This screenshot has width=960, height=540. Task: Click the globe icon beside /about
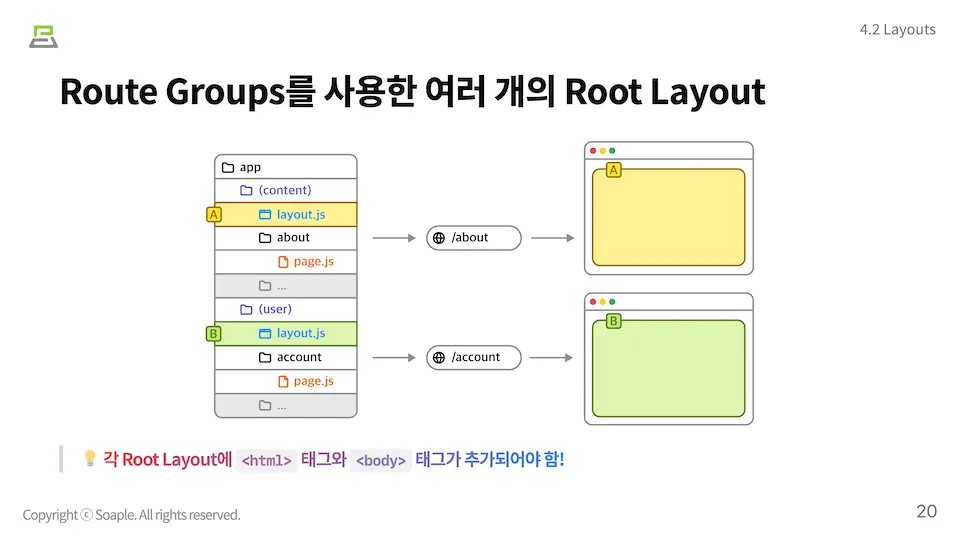click(x=439, y=238)
